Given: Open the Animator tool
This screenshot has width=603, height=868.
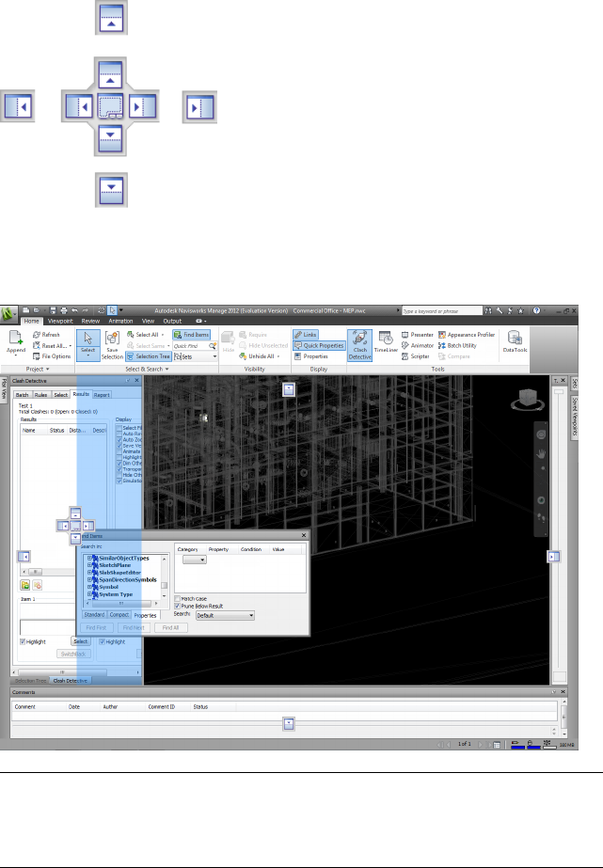Looking at the screenshot, I should (418, 345).
